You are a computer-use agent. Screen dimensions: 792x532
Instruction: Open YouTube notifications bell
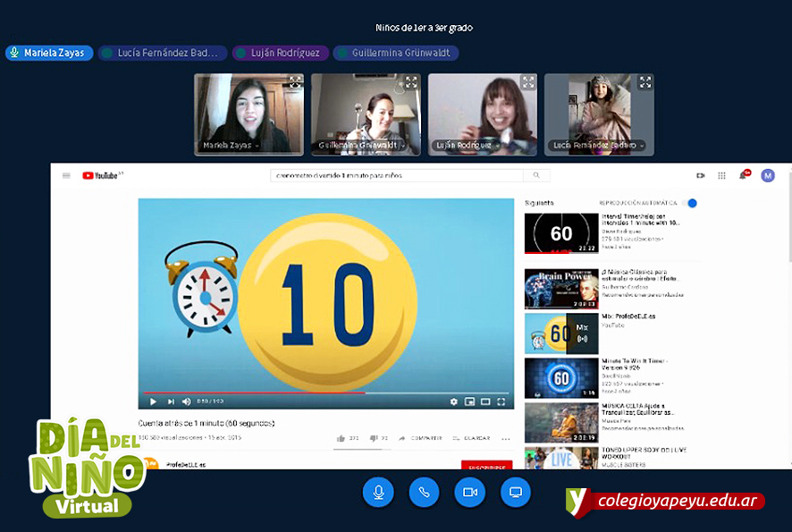click(x=743, y=176)
